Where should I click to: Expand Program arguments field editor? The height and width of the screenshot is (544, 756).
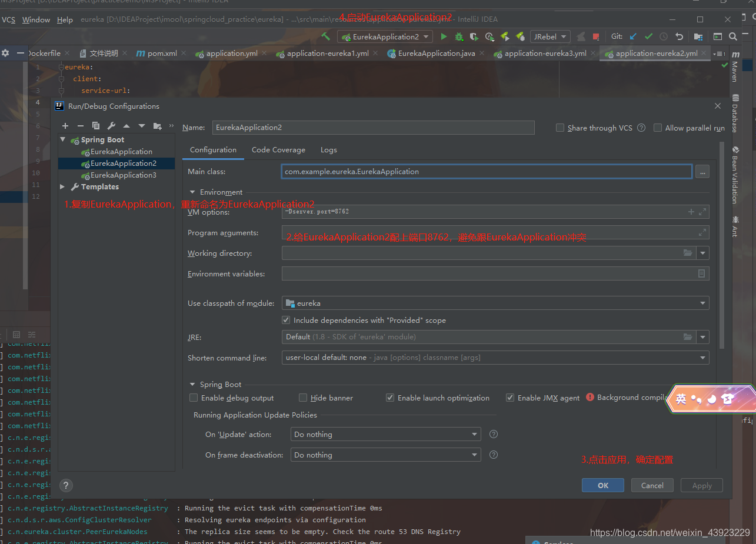[702, 232]
